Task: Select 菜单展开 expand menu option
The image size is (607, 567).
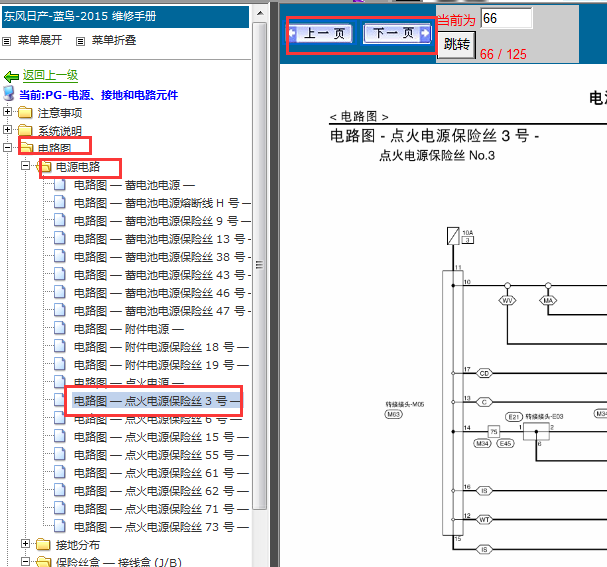Action: pos(40,40)
